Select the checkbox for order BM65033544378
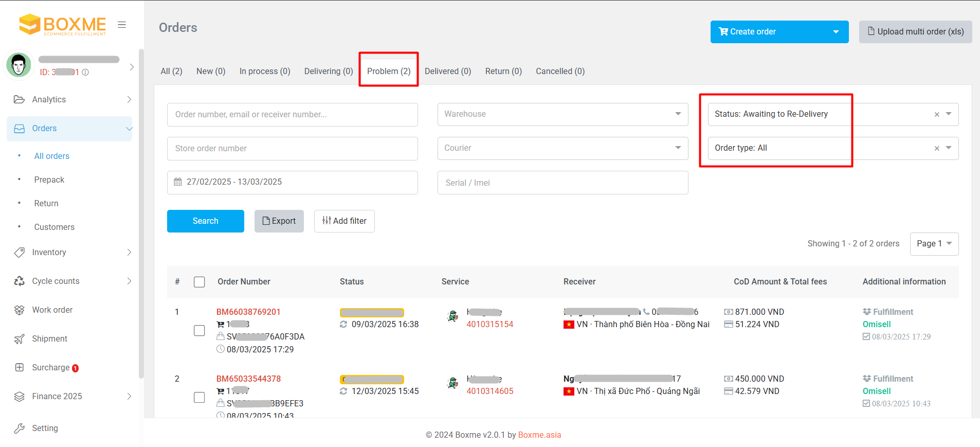 199,398
